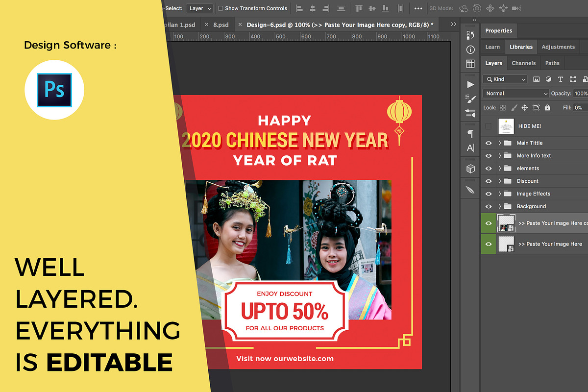
Task: Click the align horizontal centers icon
Action: pyautogui.click(x=313, y=8)
